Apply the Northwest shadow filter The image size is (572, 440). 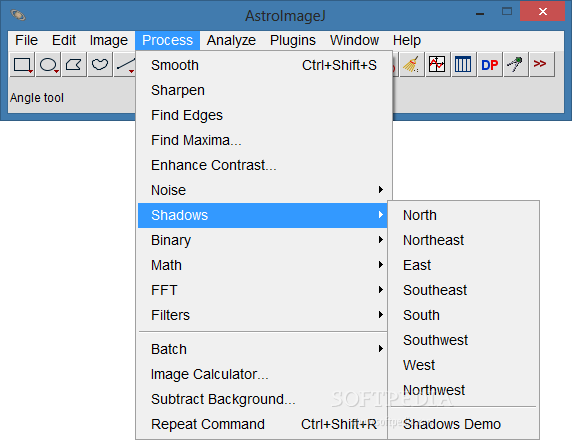click(x=463, y=390)
